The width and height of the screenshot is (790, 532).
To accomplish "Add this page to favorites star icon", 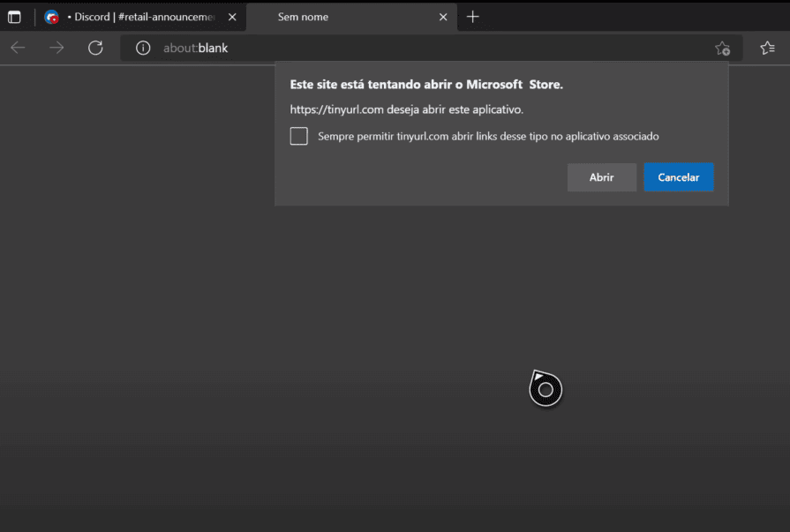I will point(722,49).
